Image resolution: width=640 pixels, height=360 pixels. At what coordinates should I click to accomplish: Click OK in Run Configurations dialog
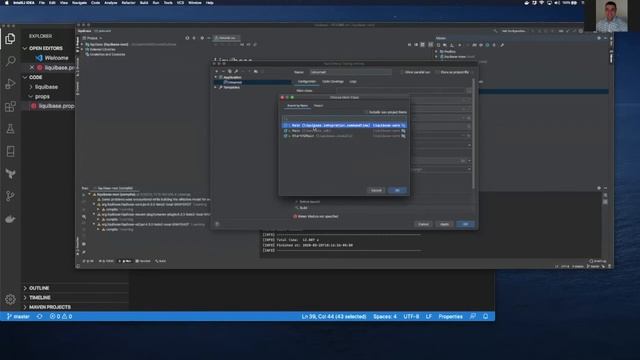coord(465,224)
